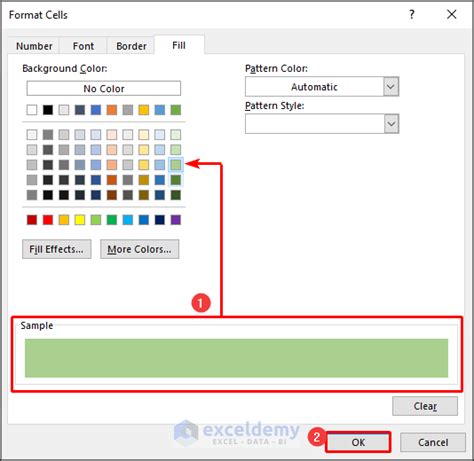Pick light green standard color swatch

point(96,220)
